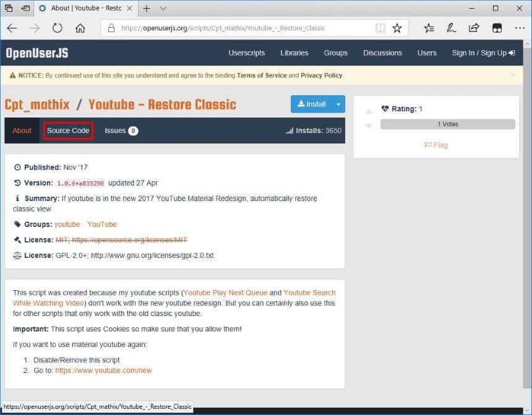Screen dimensions: 532x415
Task: Click the downvote arrow
Action: pos(369,126)
